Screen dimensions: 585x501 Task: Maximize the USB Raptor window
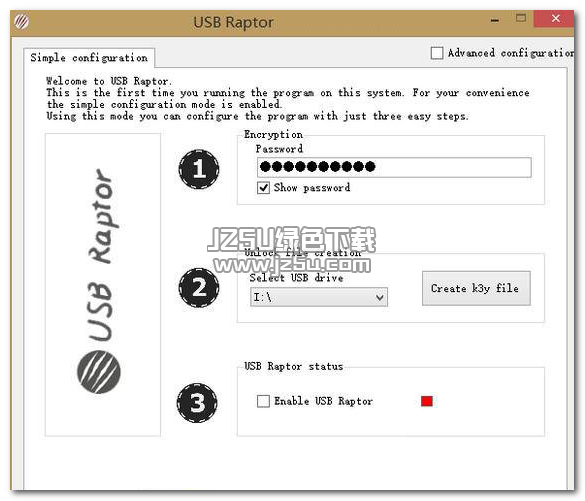click(521, 18)
